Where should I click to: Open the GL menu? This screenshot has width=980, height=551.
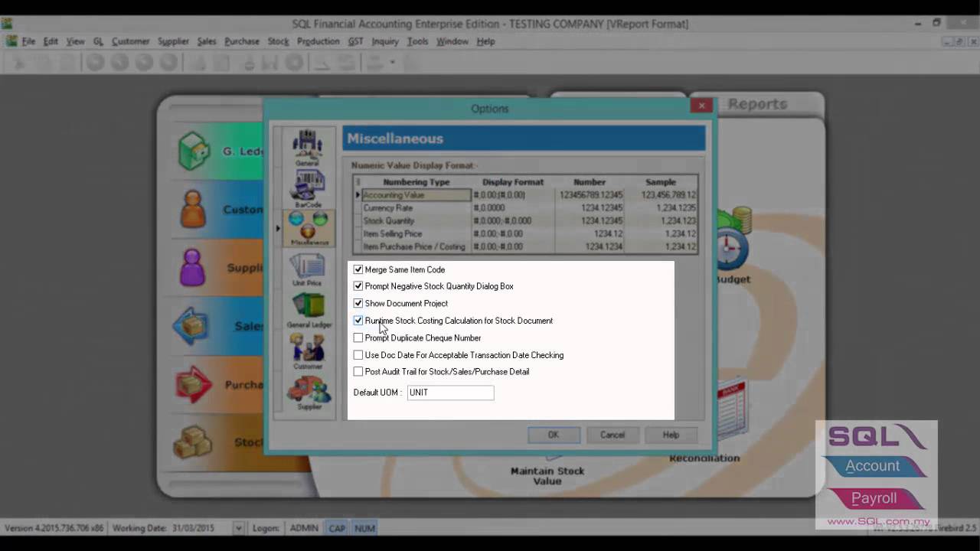pyautogui.click(x=98, y=41)
